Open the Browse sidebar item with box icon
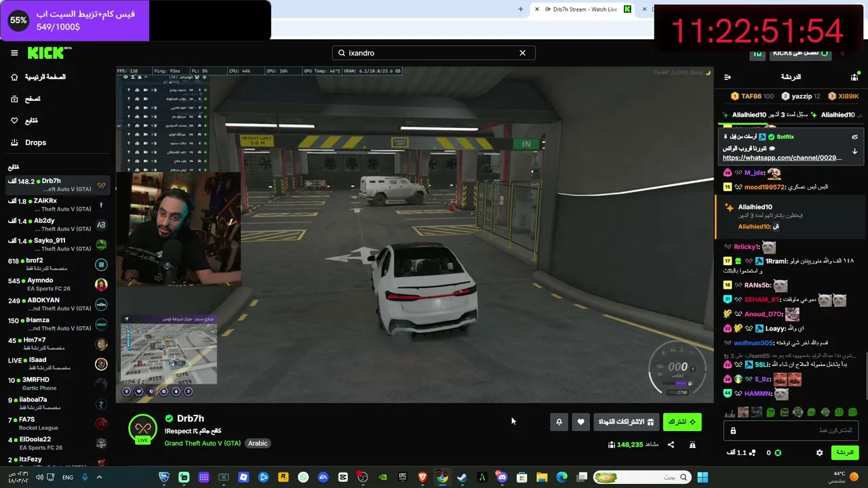This screenshot has height=488, width=868. click(26, 99)
